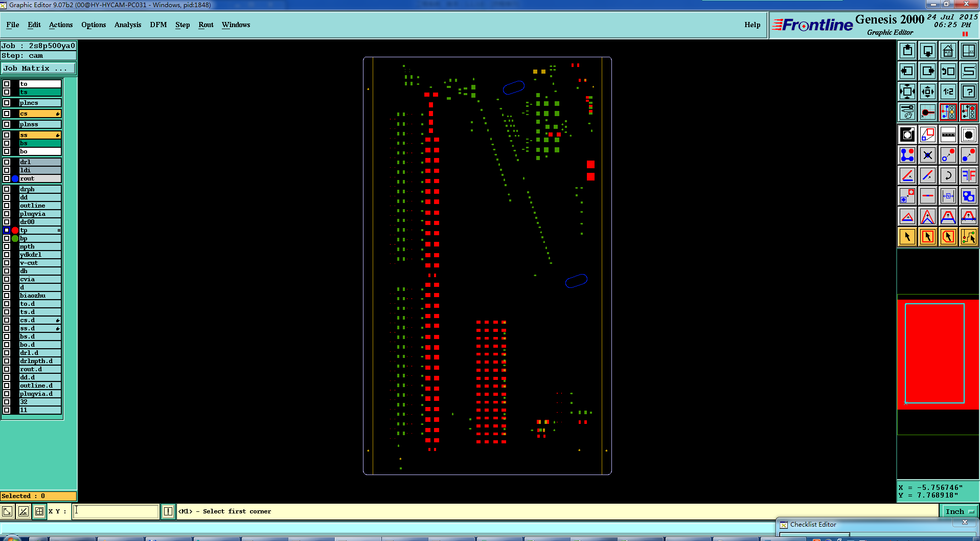Click the pan left view icon
Viewport: 980px width, 541px height.
coord(907,71)
